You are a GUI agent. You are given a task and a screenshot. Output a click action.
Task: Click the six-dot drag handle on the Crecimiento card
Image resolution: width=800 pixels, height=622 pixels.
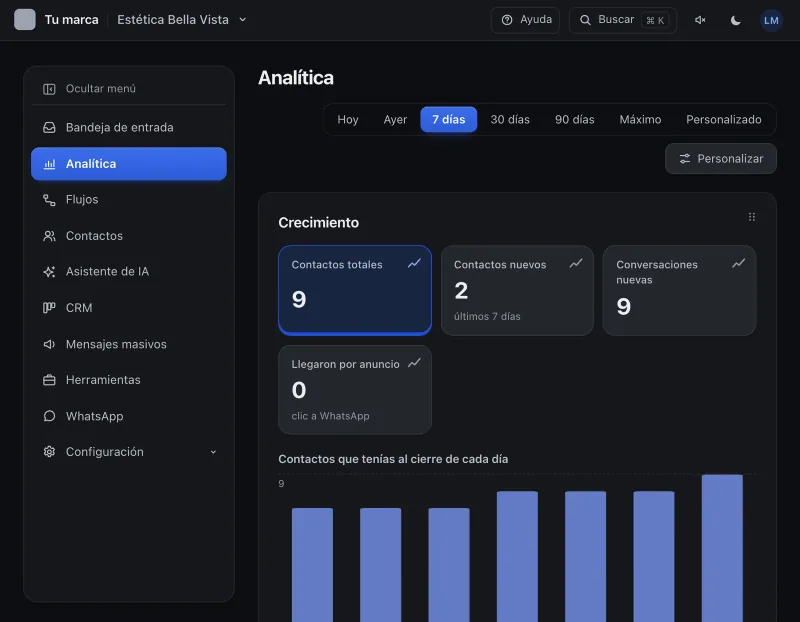click(752, 217)
